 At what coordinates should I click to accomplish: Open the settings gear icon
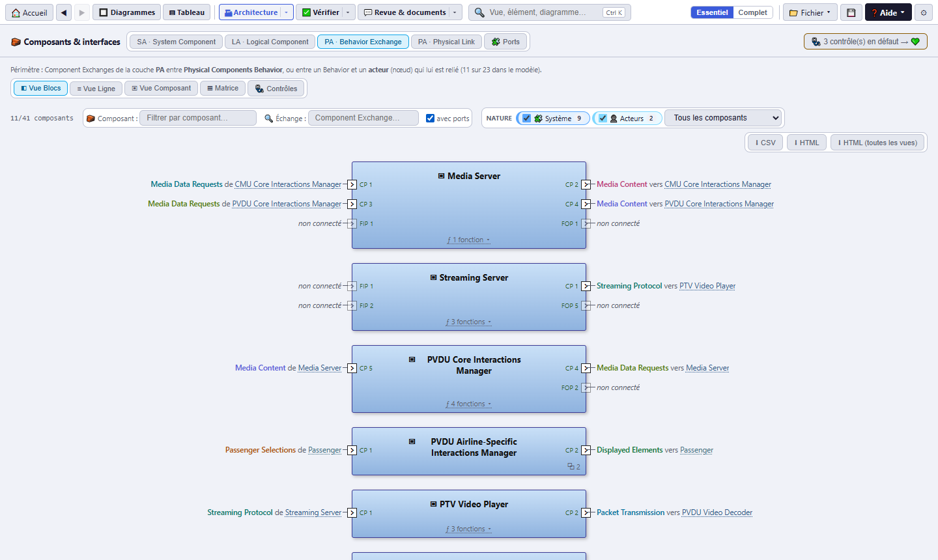(x=924, y=12)
